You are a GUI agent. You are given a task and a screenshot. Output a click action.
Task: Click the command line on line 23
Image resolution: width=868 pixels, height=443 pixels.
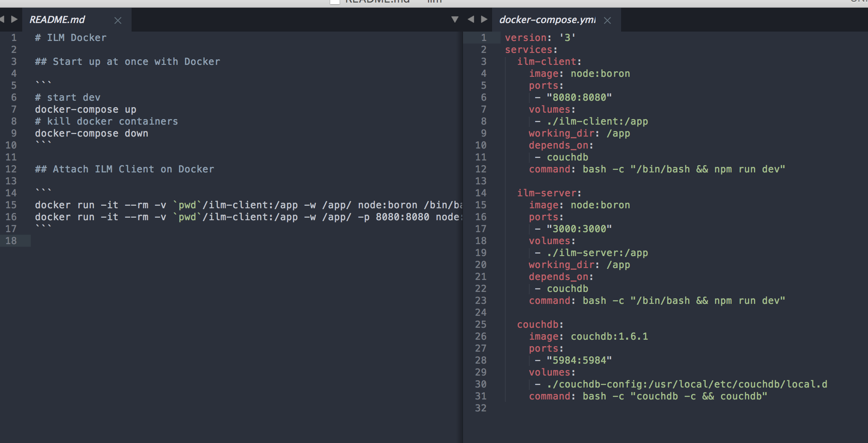657,300
